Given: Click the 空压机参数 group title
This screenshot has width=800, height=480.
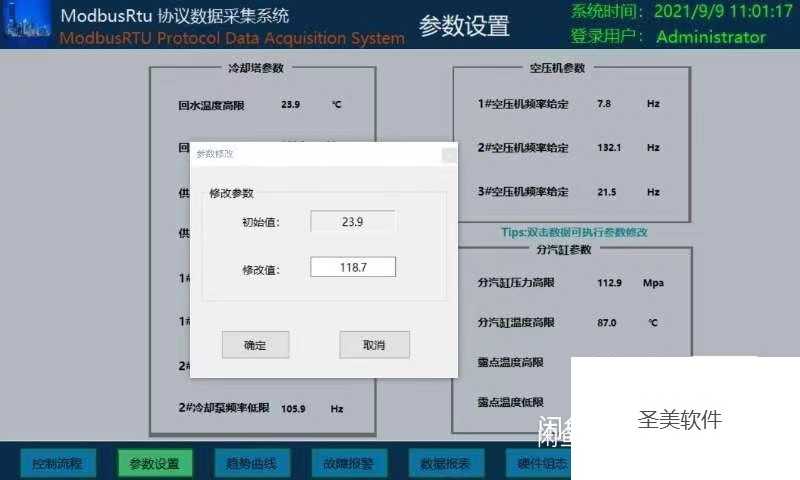Looking at the screenshot, I should pos(557,68).
